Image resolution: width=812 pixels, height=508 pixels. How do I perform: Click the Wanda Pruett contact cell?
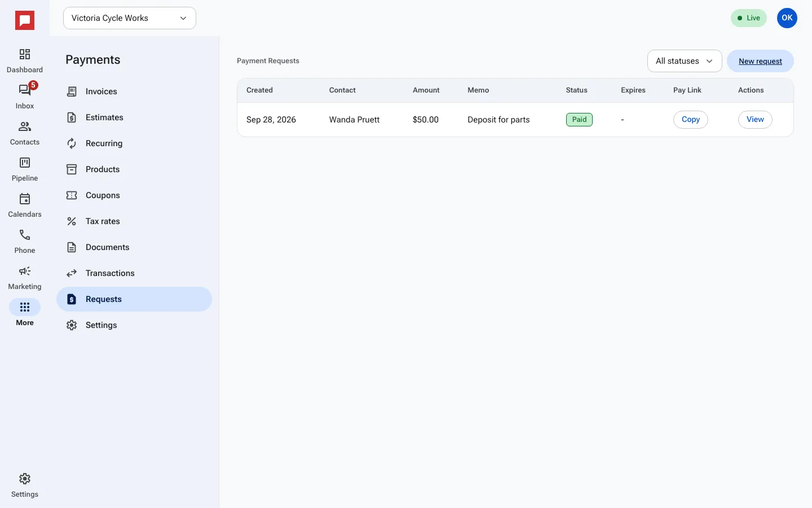pos(354,120)
